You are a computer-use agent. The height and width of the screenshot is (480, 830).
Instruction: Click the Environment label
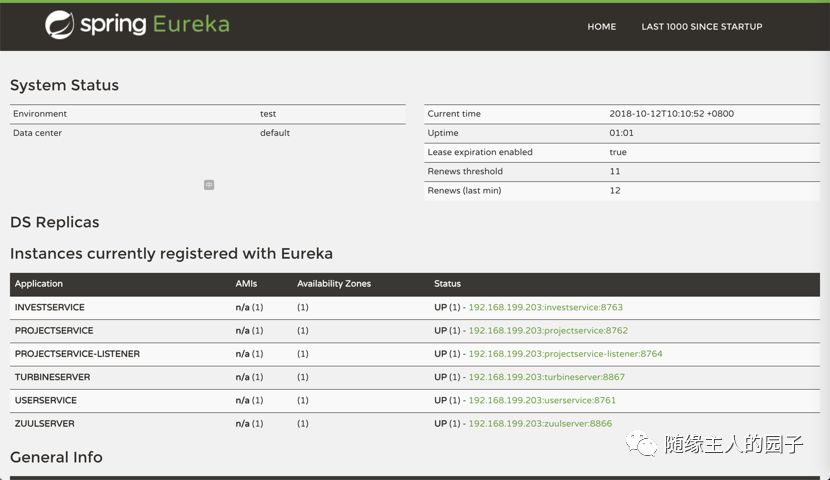[x=40, y=114]
